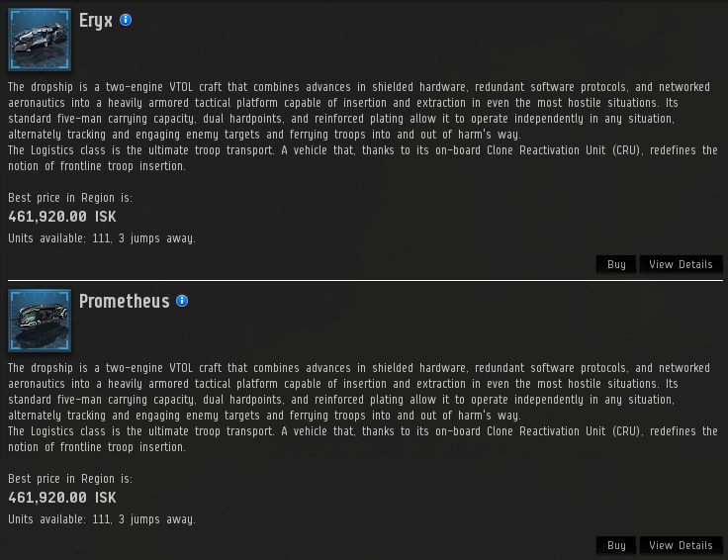Click Prometheus units available line
Viewport: 728px width, 560px height.
(102, 519)
